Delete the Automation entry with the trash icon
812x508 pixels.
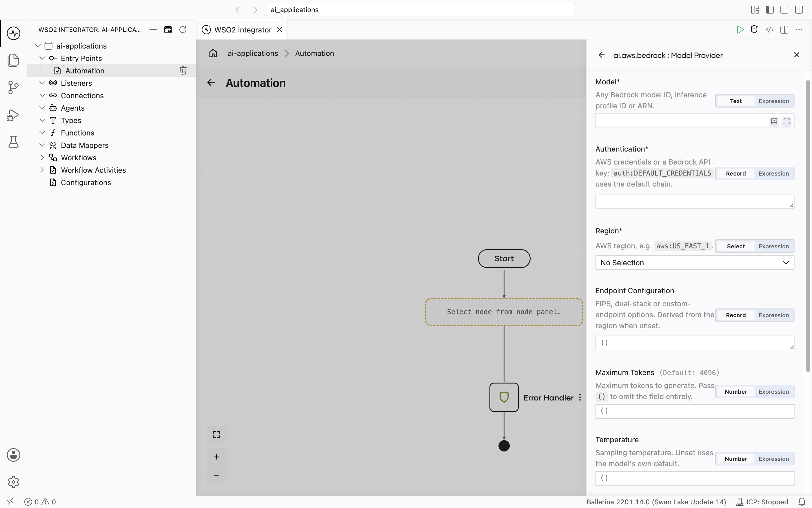[x=183, y=71]
